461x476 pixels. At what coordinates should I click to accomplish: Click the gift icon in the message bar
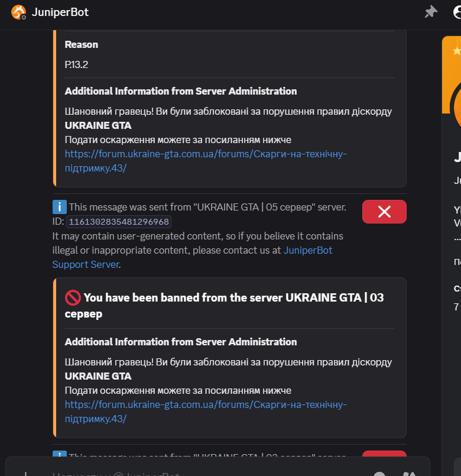click(409, 474)
